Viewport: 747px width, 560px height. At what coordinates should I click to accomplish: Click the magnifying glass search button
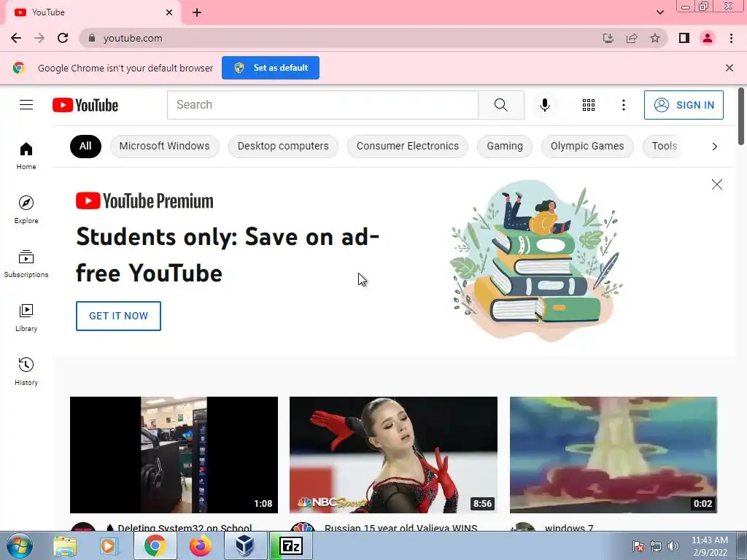pyautogui.click(x=500, y=105)
